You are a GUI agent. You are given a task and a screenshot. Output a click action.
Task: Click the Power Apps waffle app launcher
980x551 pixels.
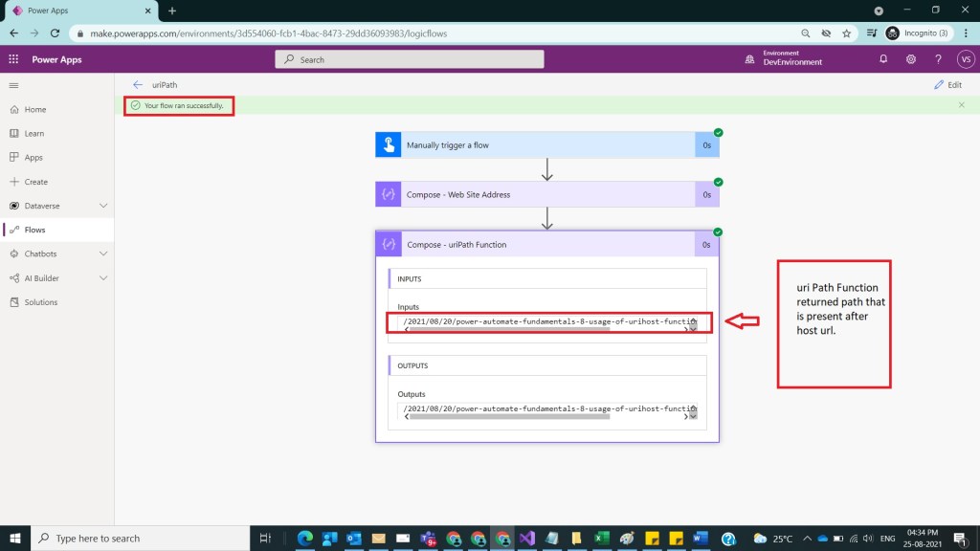click(x=13, y=59)
